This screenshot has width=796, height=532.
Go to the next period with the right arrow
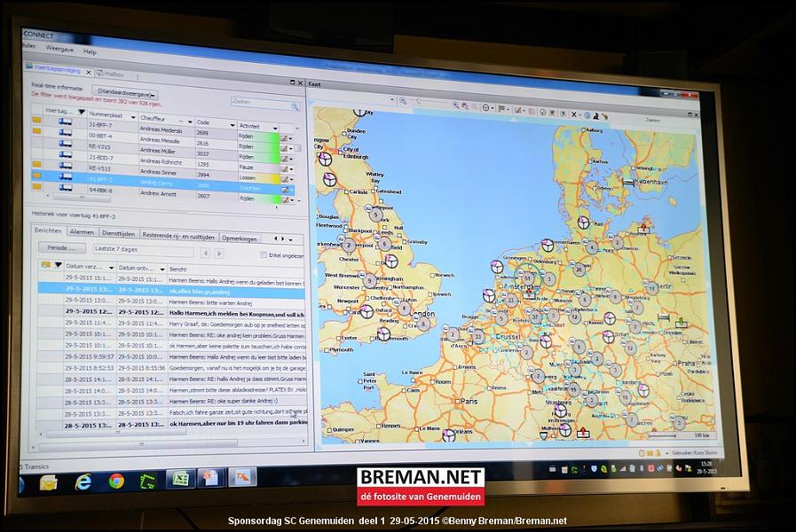tap(219, 253)
